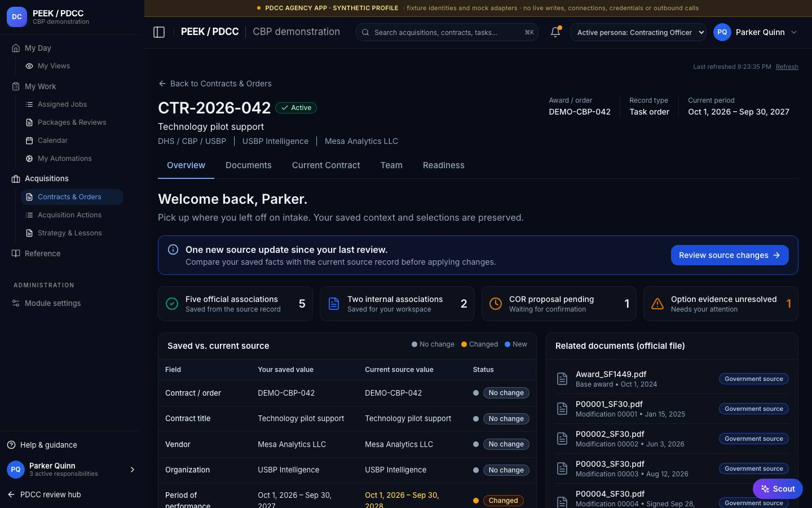812x508 pixels.
Task: Open Packages & Reviews in the sidebar
Action: coord(72,122)
